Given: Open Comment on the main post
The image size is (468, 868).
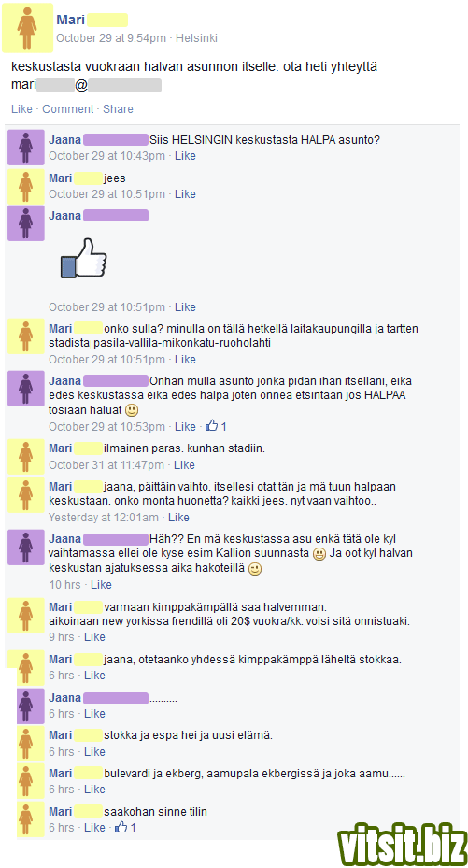Looking at the screenshot, I should click(x=68, y=109).
